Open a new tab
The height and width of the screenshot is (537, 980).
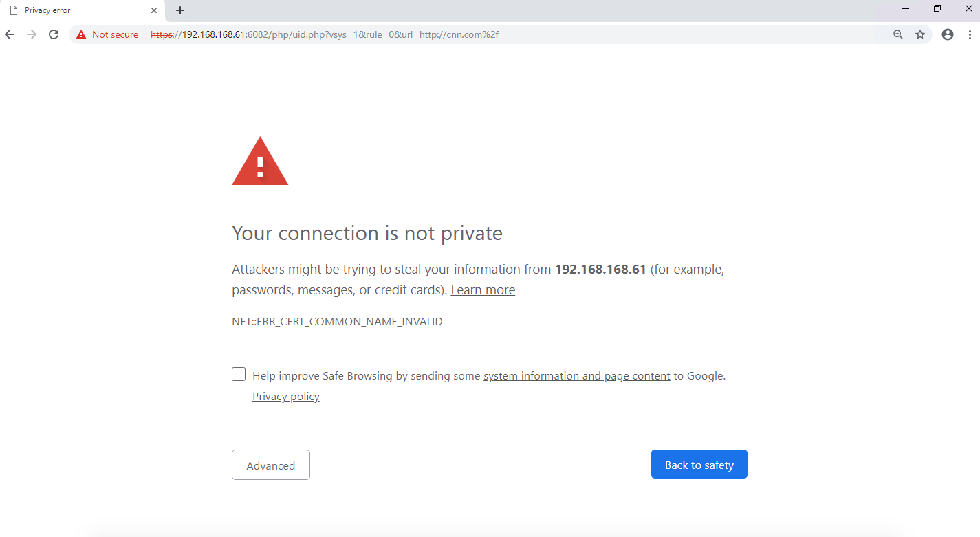180,10
